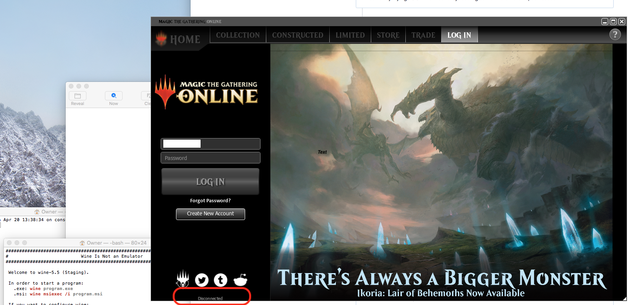
Task: Close the Magic Online window
Action: (x=622, y=22)
